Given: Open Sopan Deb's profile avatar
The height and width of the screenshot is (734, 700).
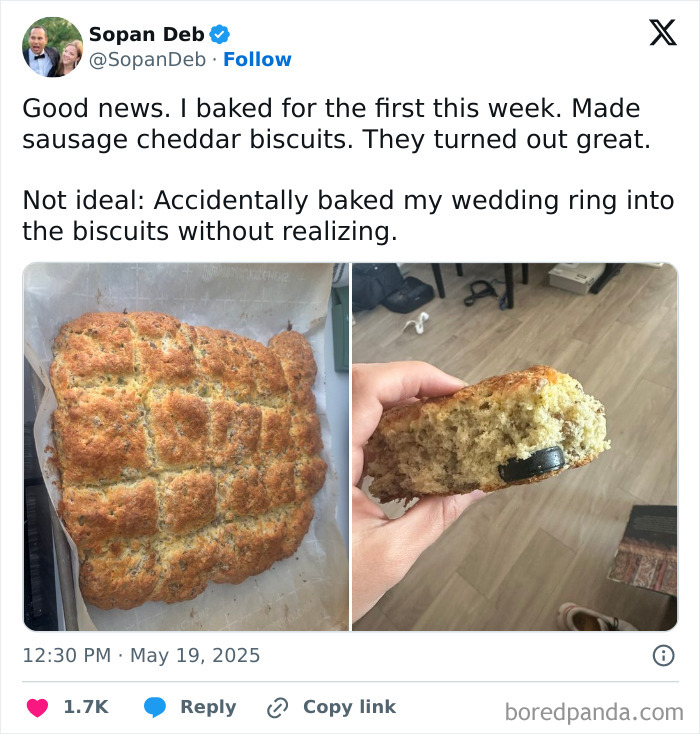Looking at the screenshot, I should click(x=52, y=47).
